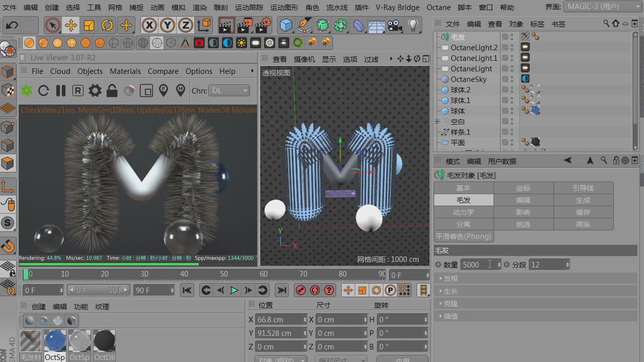Viewport: 644px width, 362px height.
Task: Select 球体.1 in the object list
Action: click(460, 101)
